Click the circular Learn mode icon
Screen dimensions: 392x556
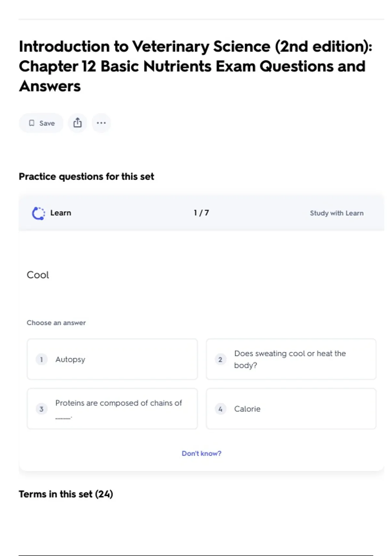39,213
